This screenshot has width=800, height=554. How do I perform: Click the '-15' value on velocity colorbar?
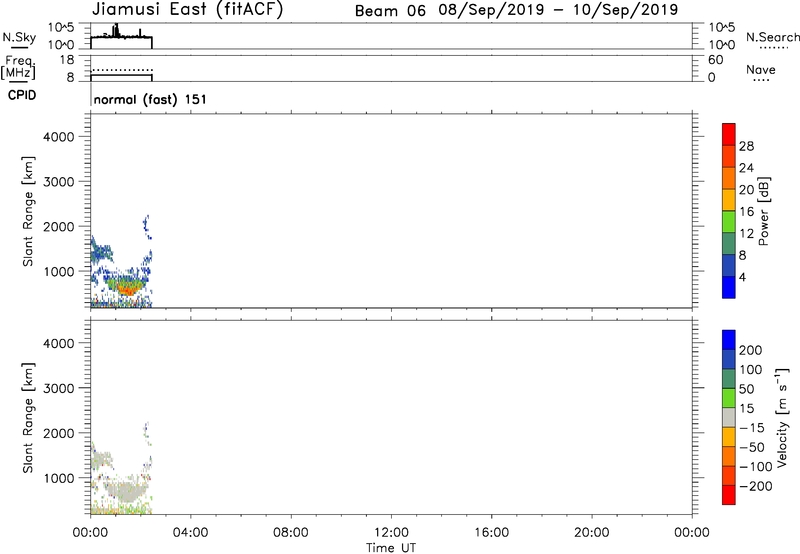(x=752, y=428)
